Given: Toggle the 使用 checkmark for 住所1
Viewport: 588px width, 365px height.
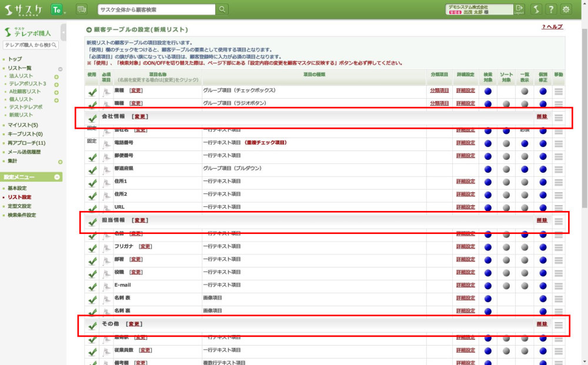Looking at the screenshot, I should click(92, 183).
